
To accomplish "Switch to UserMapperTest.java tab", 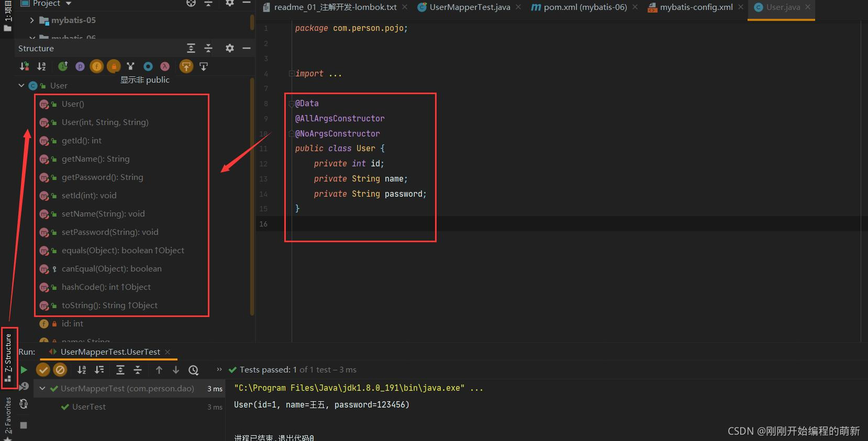I will click(470, 7).
